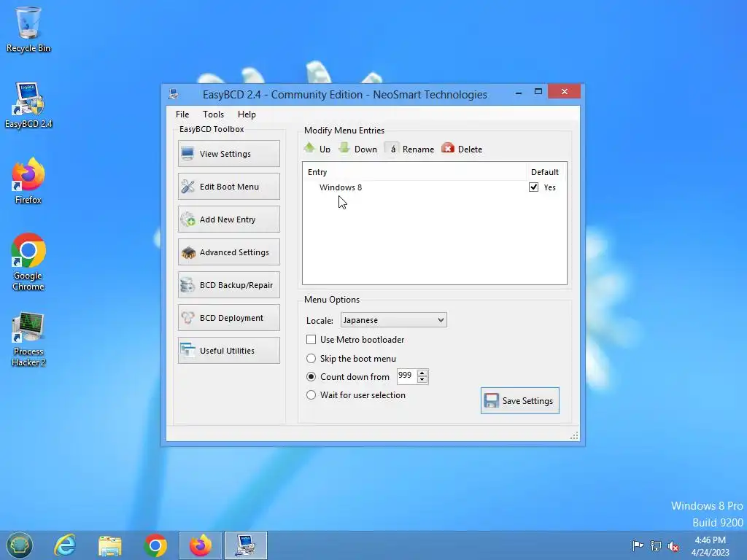Decrease countdown with spinner down arrow
Viewport: 747px width, 560px height.
[x=422, y=379]
